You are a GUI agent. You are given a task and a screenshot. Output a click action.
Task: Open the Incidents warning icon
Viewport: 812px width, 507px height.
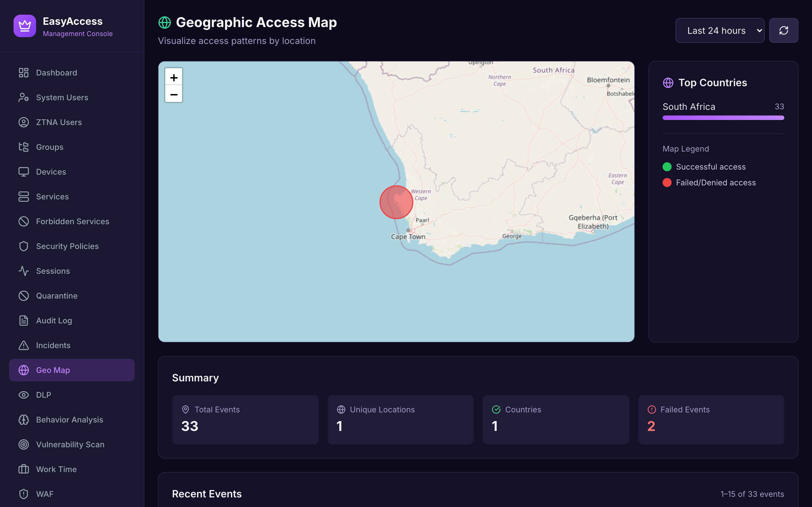point(23,345)
